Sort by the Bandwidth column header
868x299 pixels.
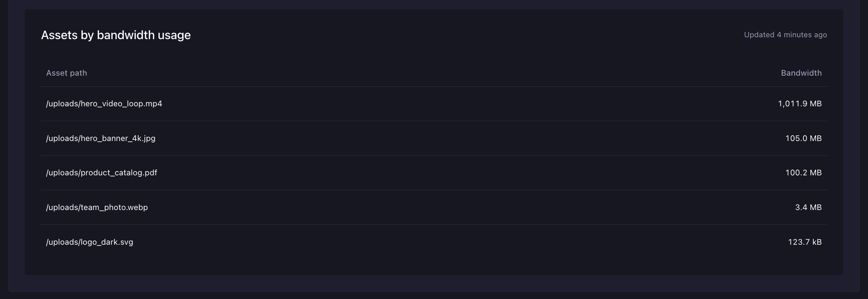801,73
